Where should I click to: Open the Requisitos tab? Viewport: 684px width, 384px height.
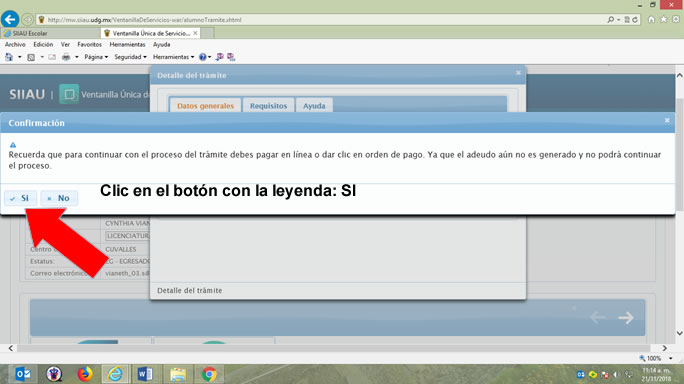click(268, 106)
